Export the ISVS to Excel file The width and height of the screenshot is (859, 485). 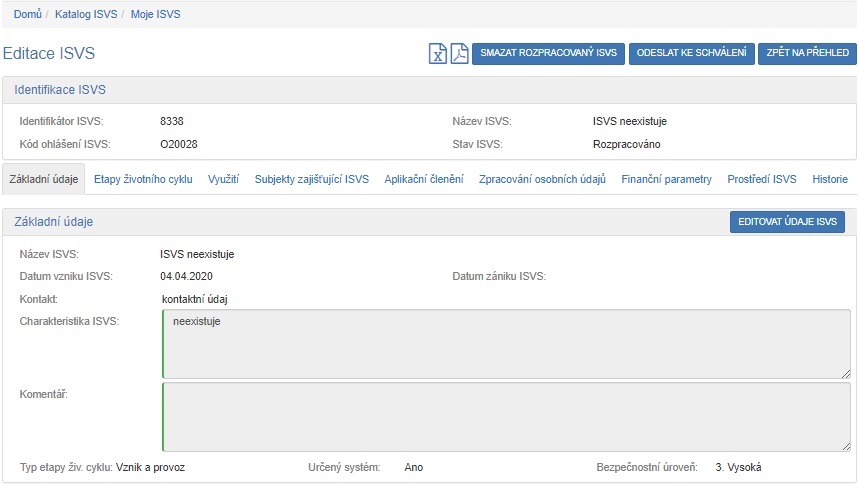(438, 54)
